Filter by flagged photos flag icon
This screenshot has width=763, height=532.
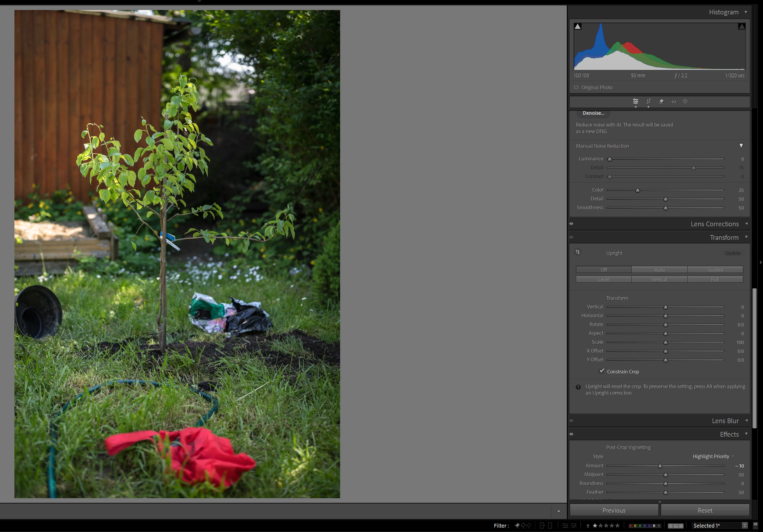point(517,525)
